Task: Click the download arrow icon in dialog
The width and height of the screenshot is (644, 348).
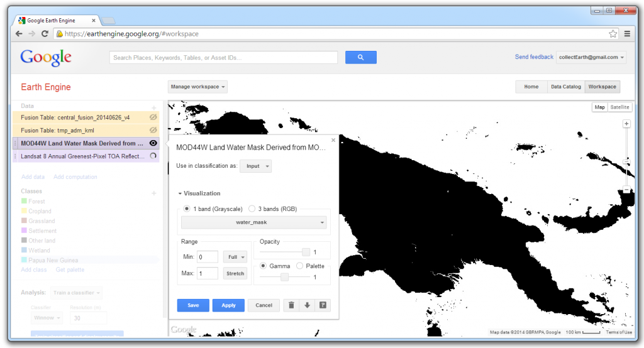Action: tap(307, 305)
